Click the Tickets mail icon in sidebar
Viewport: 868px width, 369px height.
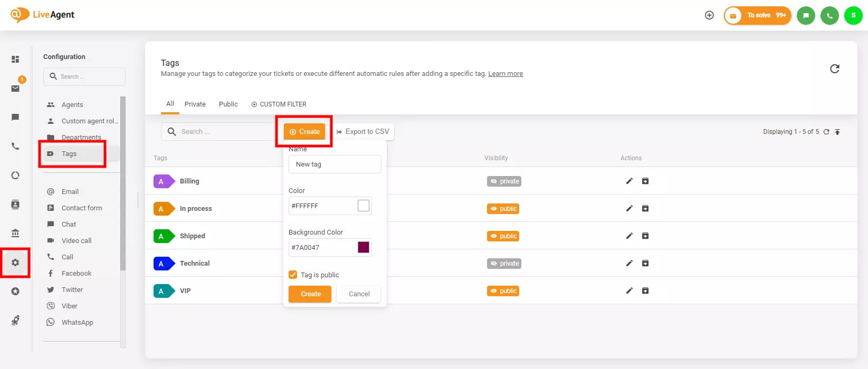coord(15,88)
